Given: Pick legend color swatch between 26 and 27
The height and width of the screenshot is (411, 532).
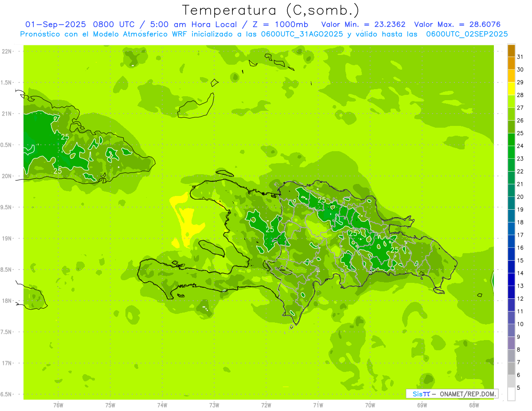Looking at the screenshot, I should tap(511, 114).
